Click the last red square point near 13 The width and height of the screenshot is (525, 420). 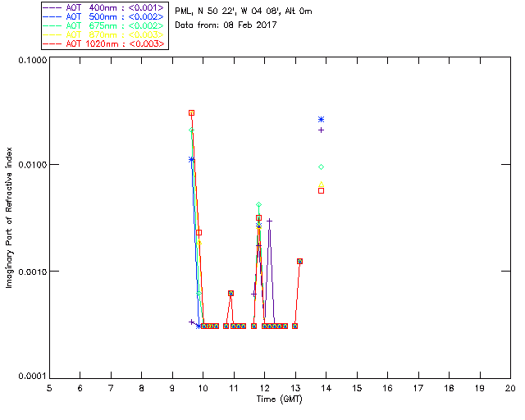(x=299, y=261)
